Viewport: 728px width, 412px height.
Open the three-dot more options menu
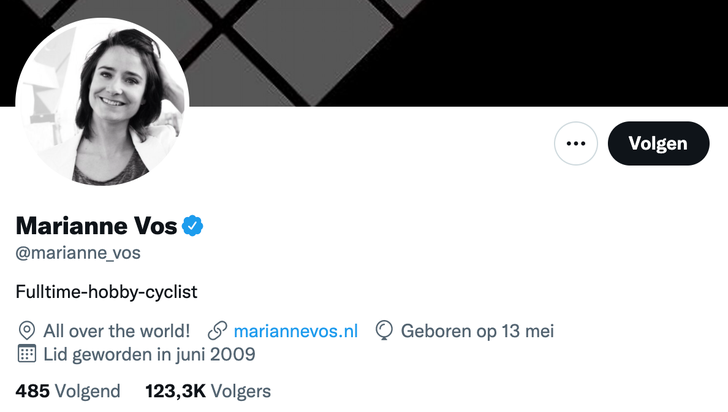(575, 143)
